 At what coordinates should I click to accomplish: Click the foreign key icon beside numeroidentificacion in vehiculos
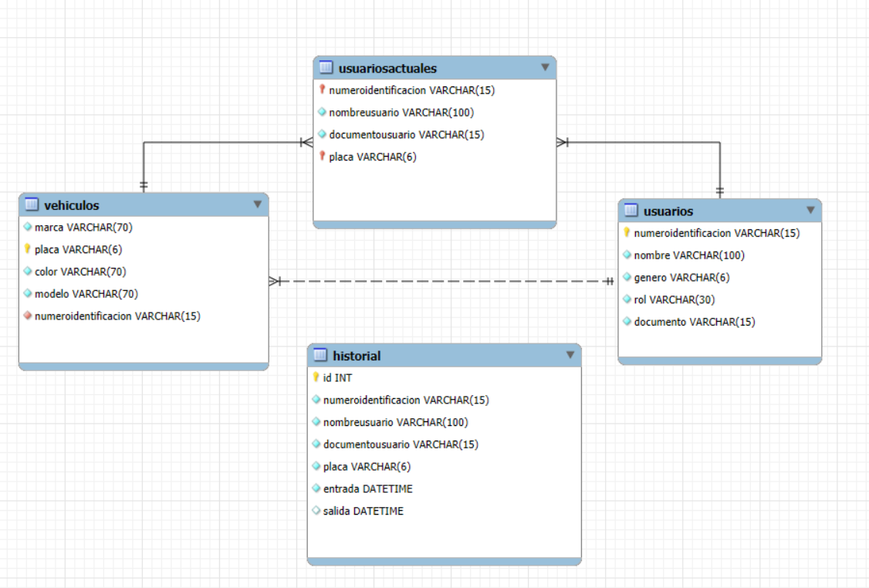(29, 316)
